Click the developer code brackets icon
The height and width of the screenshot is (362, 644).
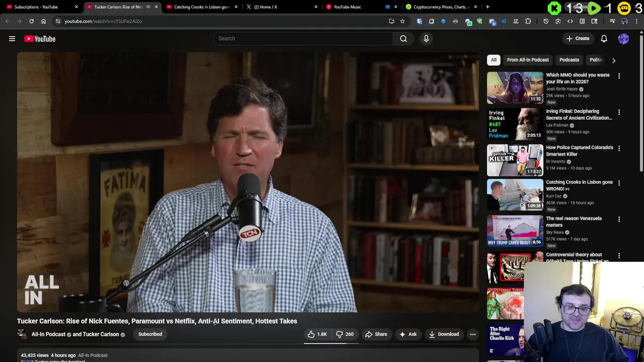[570, 21]
